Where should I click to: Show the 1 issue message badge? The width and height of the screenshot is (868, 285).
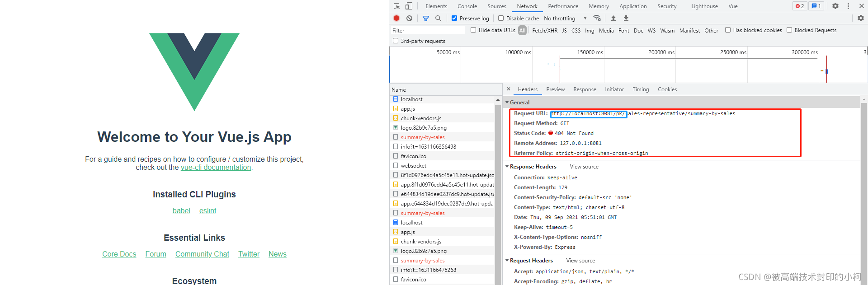[x=816, y=6]
